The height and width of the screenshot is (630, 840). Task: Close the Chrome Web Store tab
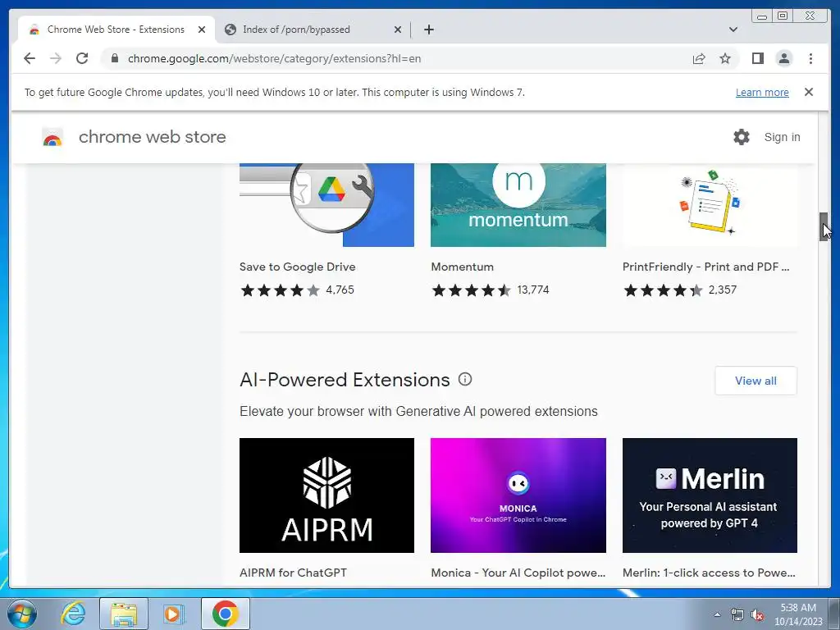pyautogui.click(x=202, y=30)
